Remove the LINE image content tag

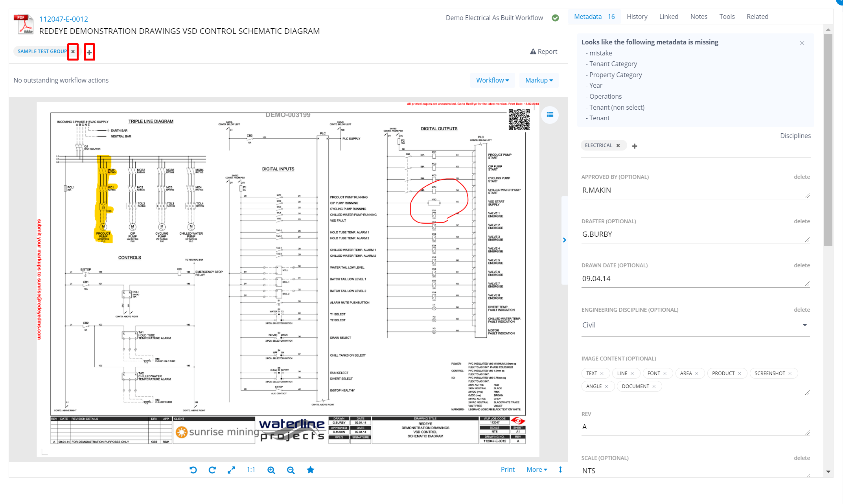click(x=632, y=373)
